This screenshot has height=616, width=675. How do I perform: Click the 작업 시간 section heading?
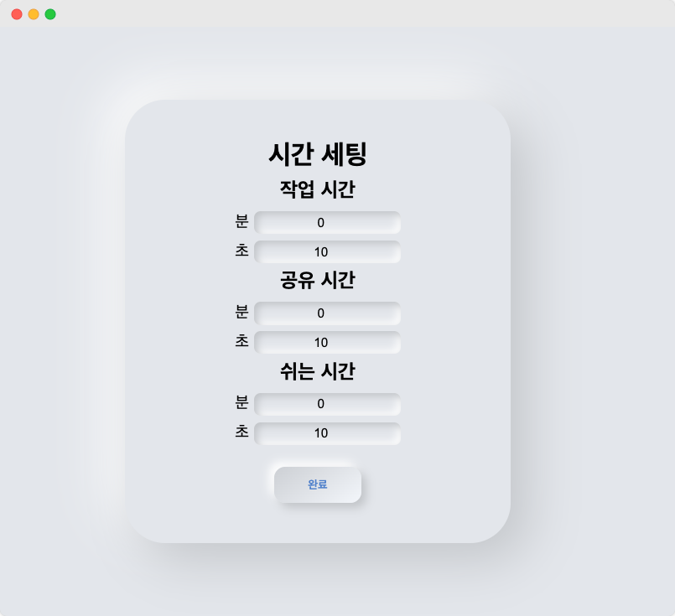(318, 189)
